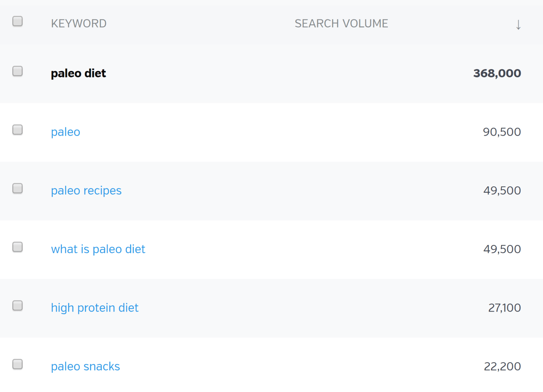Click the descending sort arrow icon
The height and width of the screenshot is (392, 543).
pyautogui.click(x=518, y=25)
